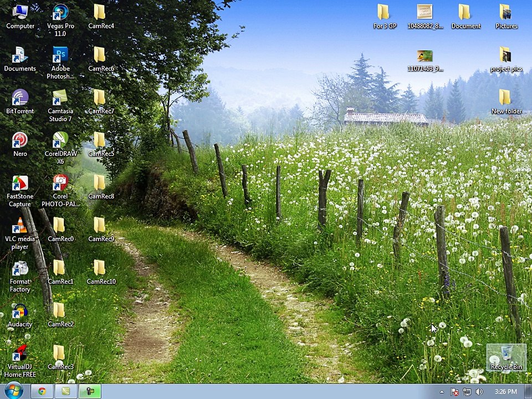
Task: Click the CamRec3 folder
Action: click(x=60, y=358)
